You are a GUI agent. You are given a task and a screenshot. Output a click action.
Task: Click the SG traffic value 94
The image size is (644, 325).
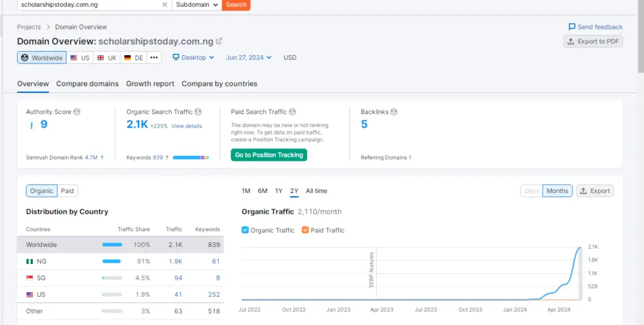[x=178, y=278]
